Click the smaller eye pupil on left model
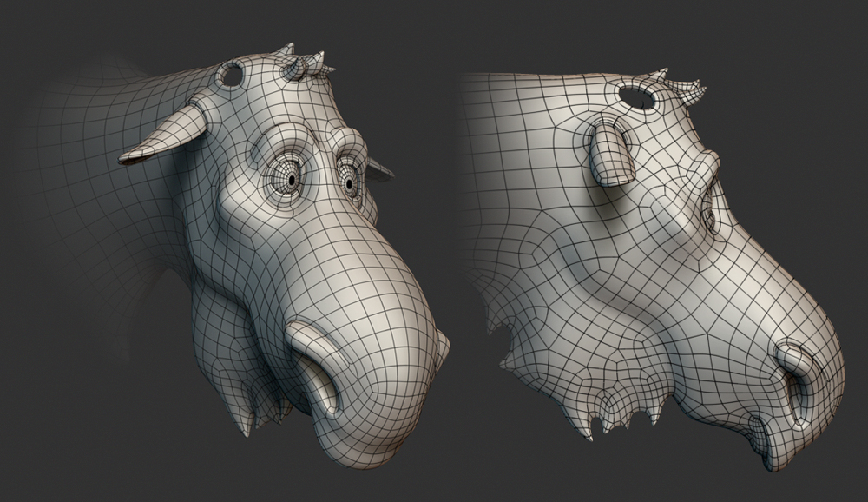868x502 pixels. (350, 183)
